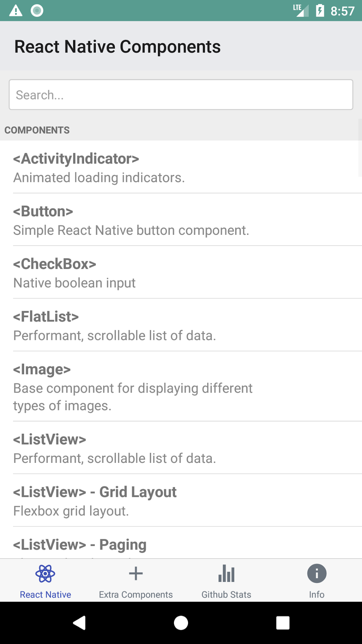Viewport: 362px width, 644px height.
Task: Open the ActivityIndicator component entry
Action: point(181,167)
